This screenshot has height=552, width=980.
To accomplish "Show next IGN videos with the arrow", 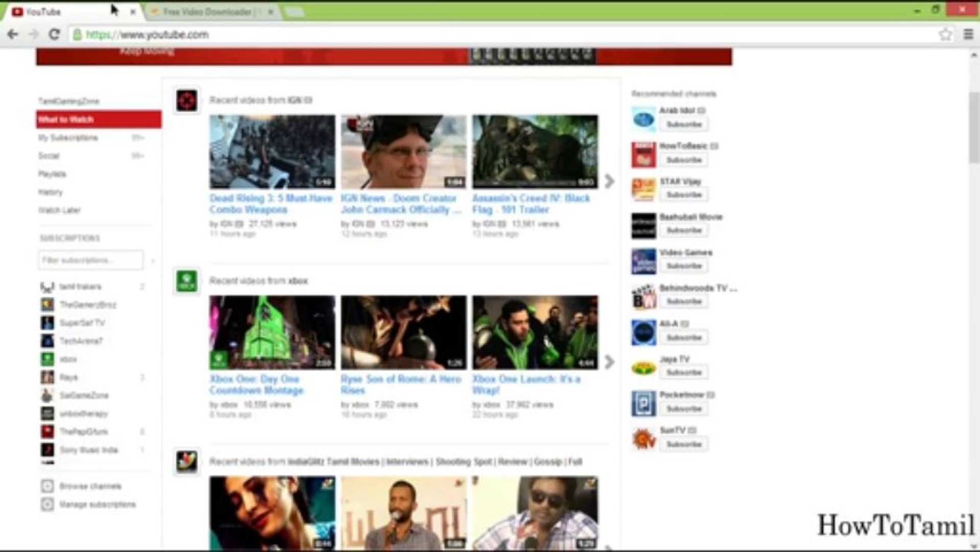I will [x=609, y=181].
